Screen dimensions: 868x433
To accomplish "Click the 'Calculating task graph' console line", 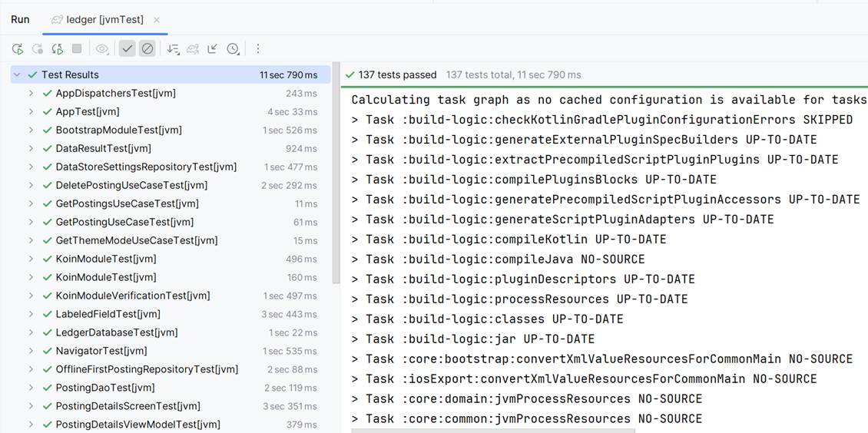I will click(x=609, y=100).
